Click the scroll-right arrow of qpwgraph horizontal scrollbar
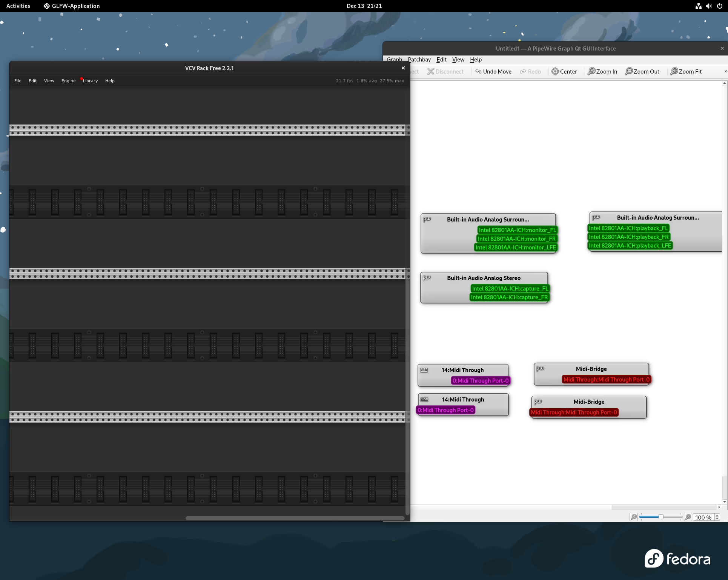 pos(719,507)
